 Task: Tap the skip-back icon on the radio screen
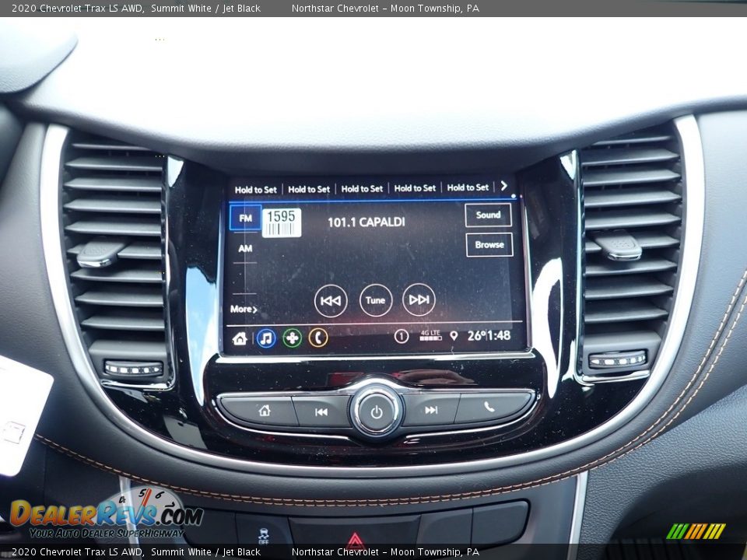tap(330, 300)
